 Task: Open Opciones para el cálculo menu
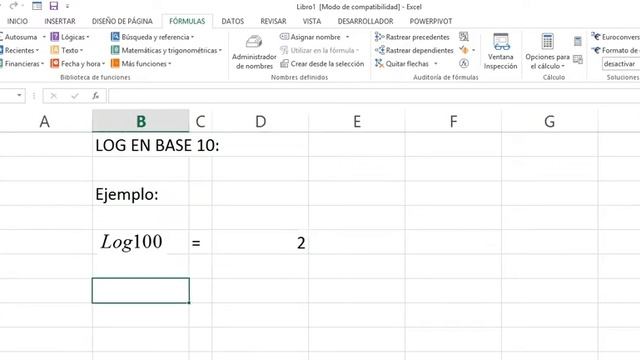tap(547, 52)
